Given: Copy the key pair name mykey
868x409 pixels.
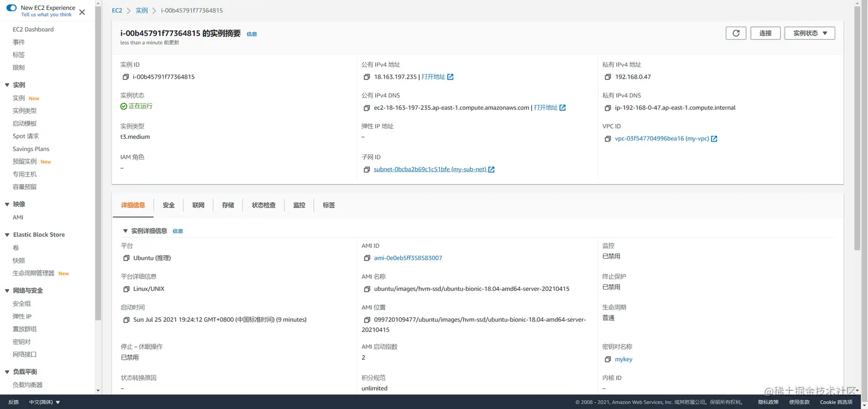Looking at the screenshot, I should pos(608,360).
